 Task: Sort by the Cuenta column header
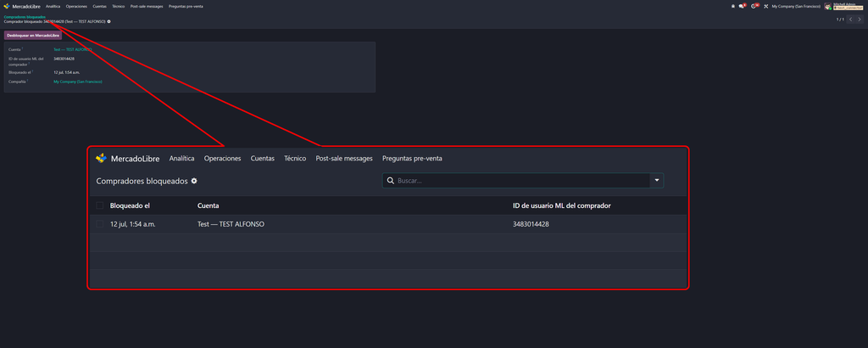click(x=209, y=205)
